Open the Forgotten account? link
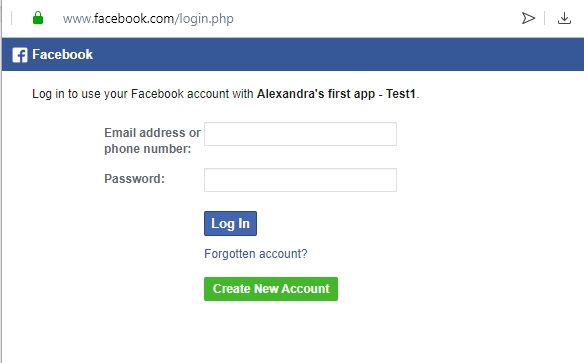The height and width of the screenshot is (363, 584). 256,254
